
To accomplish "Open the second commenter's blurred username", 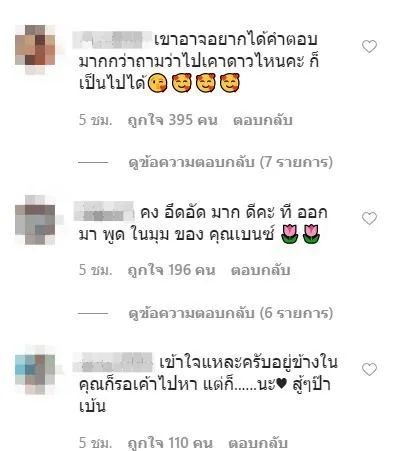I will pos(104,211).
